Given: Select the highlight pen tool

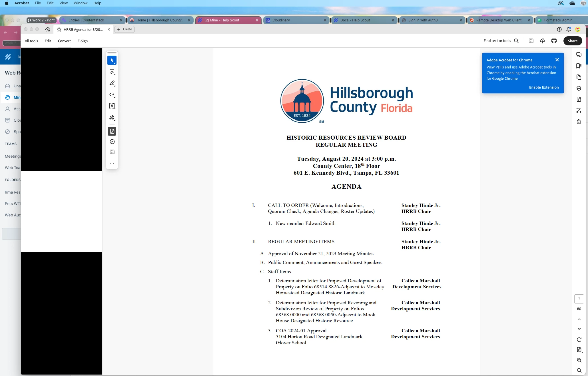Looking at the screenshot, I should coord(112,83).
